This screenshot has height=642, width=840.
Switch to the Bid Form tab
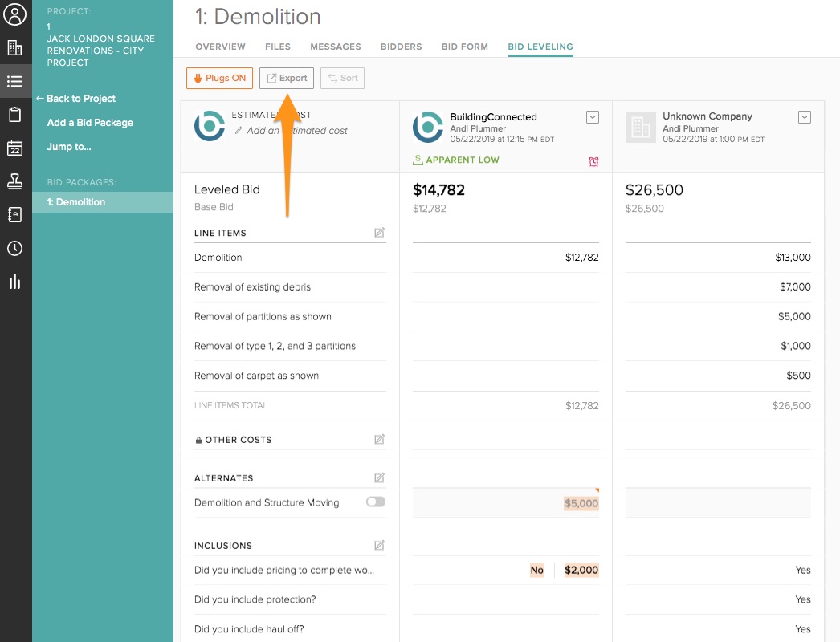tap(465, 47)
